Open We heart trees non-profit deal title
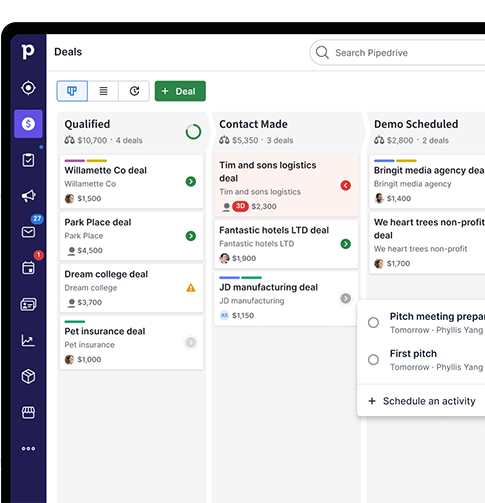 [429, 229]
